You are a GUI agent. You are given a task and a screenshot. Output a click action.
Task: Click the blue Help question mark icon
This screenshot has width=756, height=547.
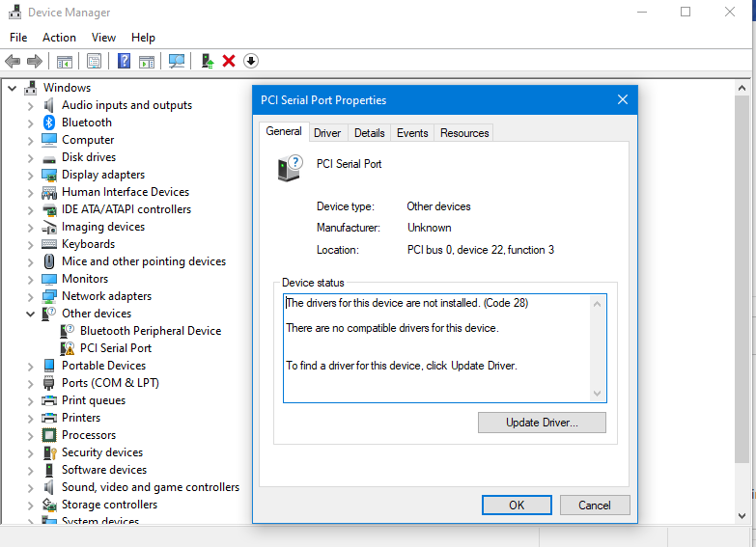point(124,61)
